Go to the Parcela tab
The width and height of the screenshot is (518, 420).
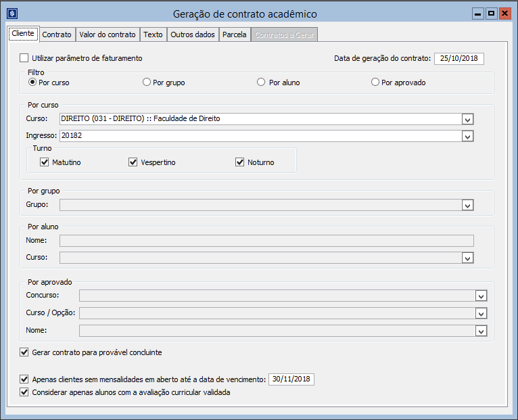pyautogui.click(x=235, y=34)
